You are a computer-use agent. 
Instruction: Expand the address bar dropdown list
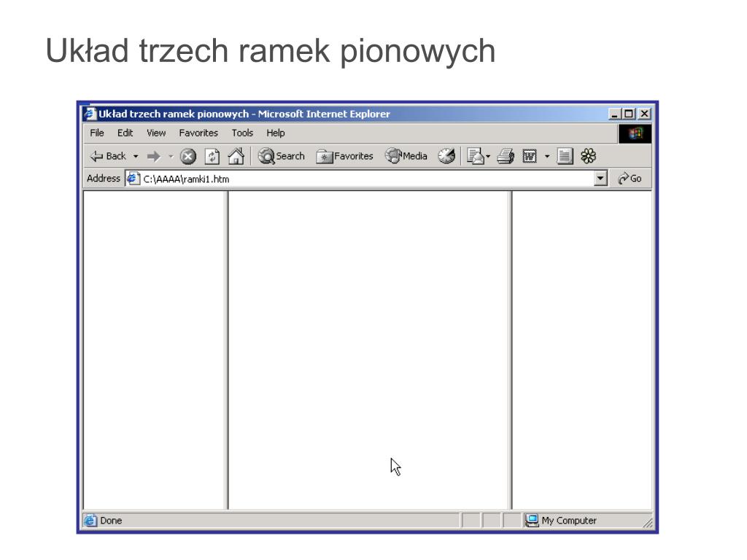click(x=600, y=179)
